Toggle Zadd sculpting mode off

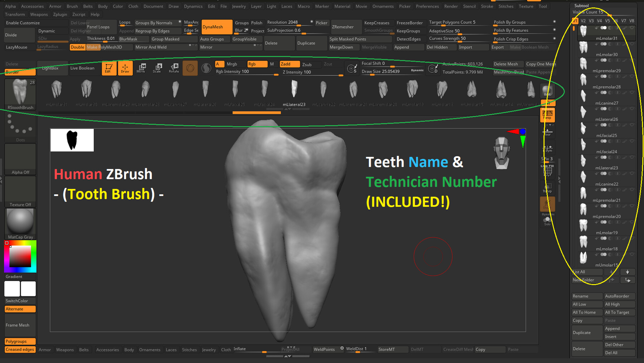point(289,64)
